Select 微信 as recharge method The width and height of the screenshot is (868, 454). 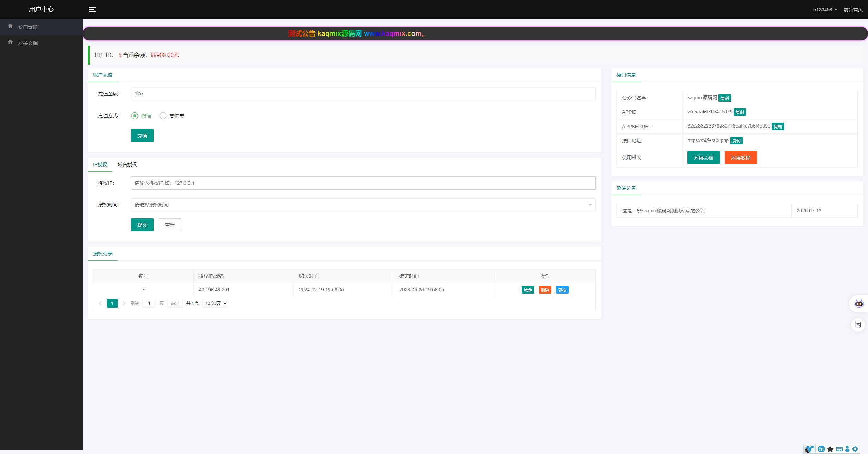(135, 116)
